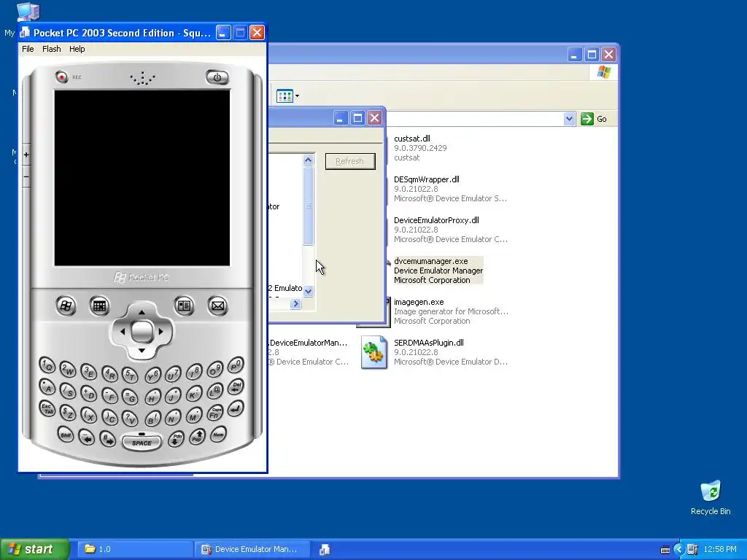Tap the mail envelope hardware button on the emulator
The image size is (747, 560).
pyautogui.click(x=217, y=306)
